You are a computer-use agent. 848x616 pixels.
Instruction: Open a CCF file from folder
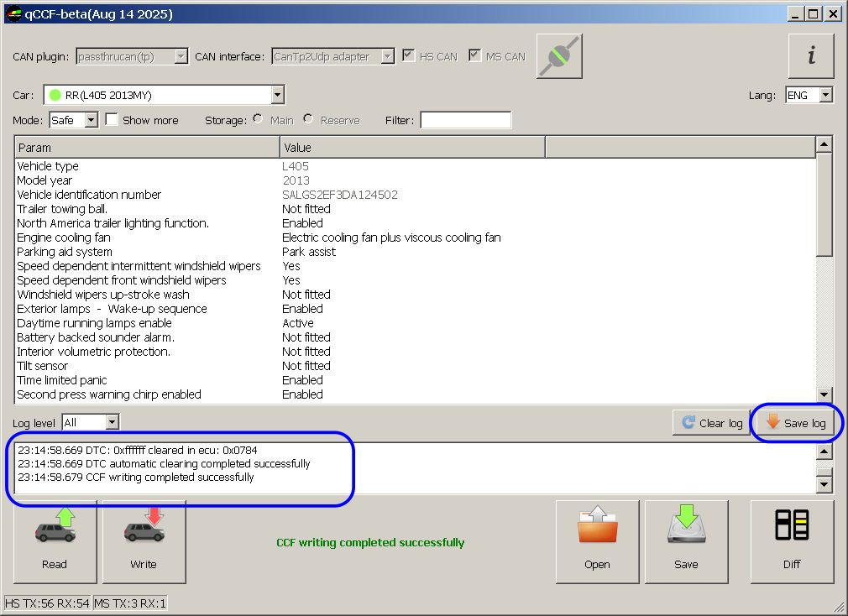pos(597,541)
